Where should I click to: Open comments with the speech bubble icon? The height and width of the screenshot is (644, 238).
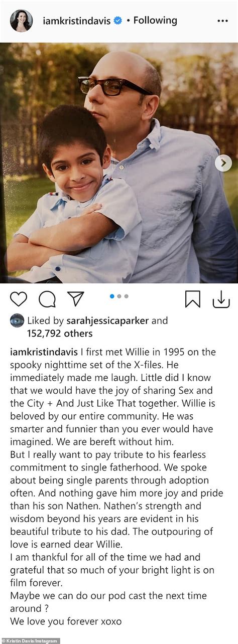[47, 299]
